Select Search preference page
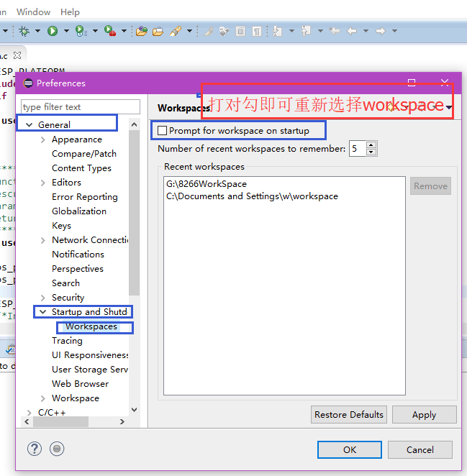467x476 pixels. point(65,283)
